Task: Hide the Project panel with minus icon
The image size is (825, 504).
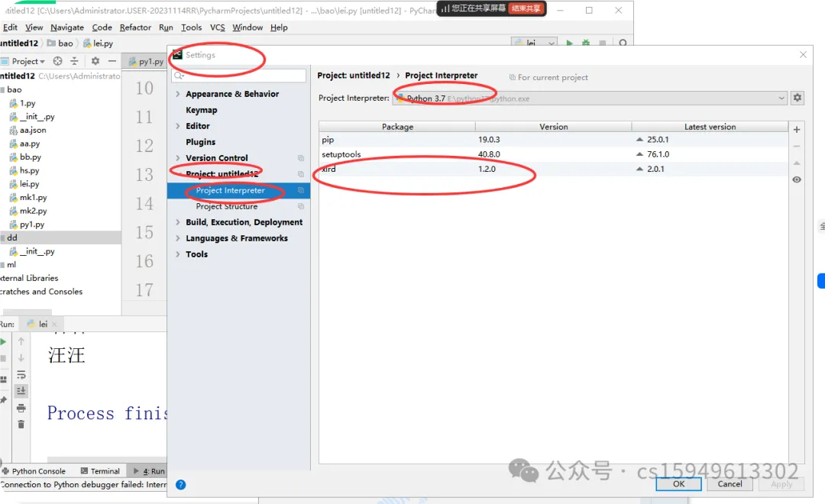Action: (112, 61)
